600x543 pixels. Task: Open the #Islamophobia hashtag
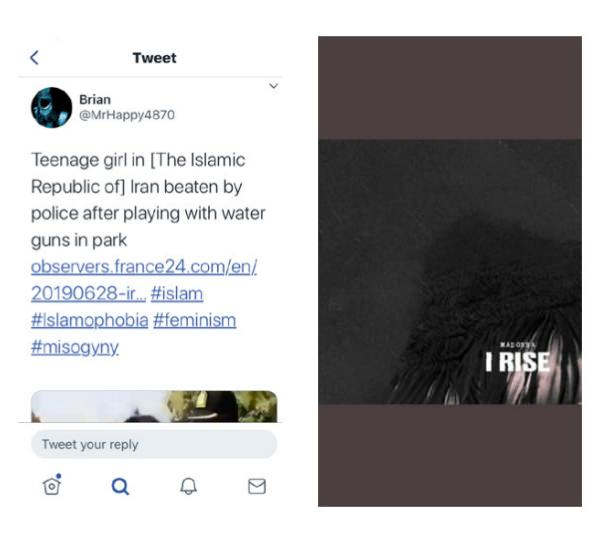(x=90, y=320)
